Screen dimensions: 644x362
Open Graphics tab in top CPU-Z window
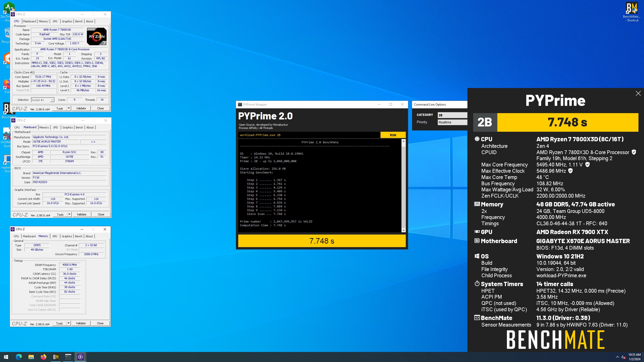[x=67, y=21]
